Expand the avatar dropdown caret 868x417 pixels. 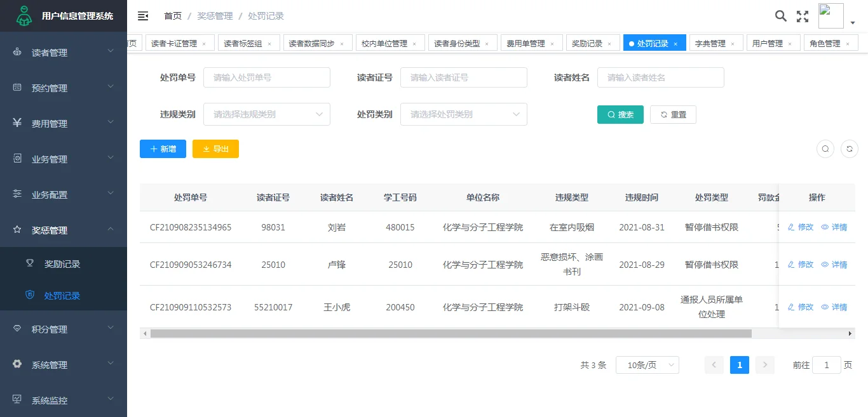click(852, 23)
